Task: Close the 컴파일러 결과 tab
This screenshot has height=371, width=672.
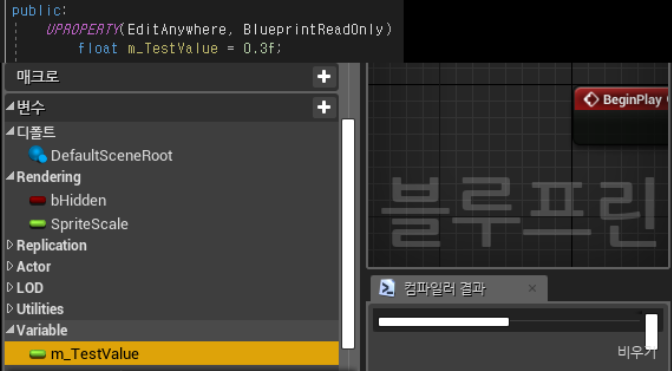Action: 532,288
